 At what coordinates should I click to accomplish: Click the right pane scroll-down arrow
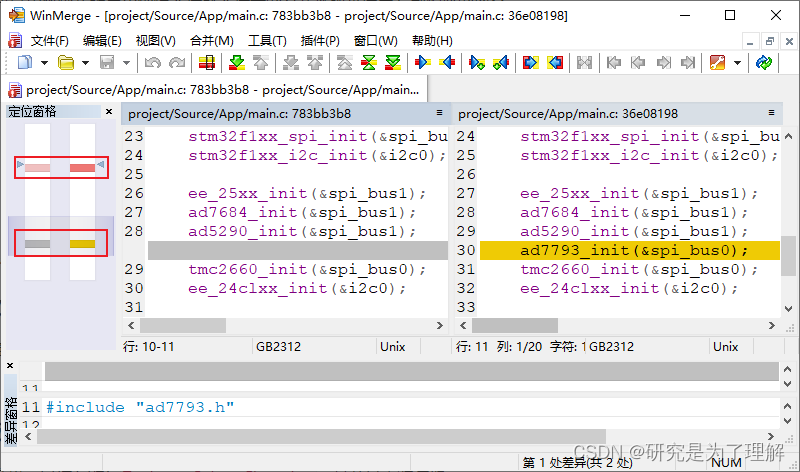(789, 309)
